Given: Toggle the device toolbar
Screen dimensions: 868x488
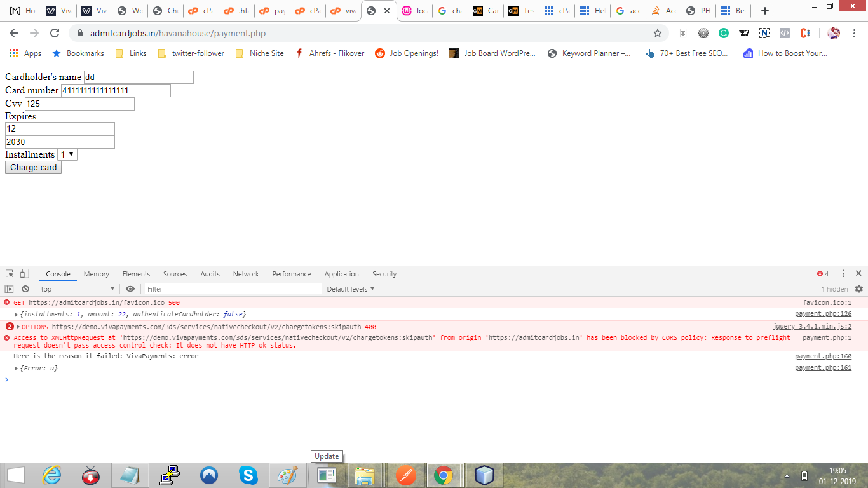Looking at the screenshot, I should [24, 273].
